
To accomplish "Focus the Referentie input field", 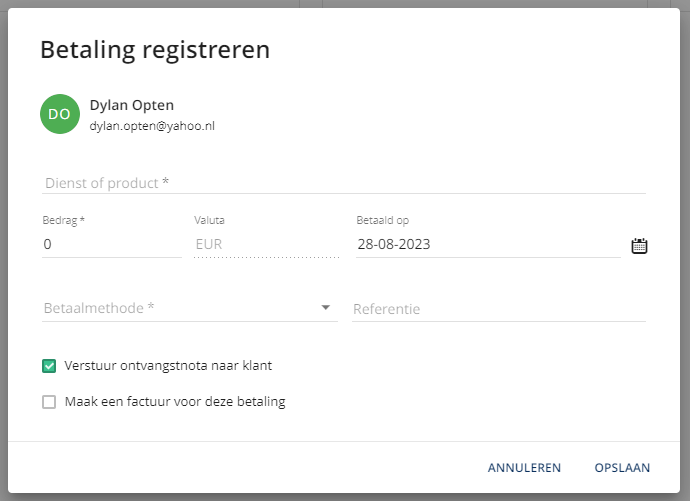I will (499, 309).
